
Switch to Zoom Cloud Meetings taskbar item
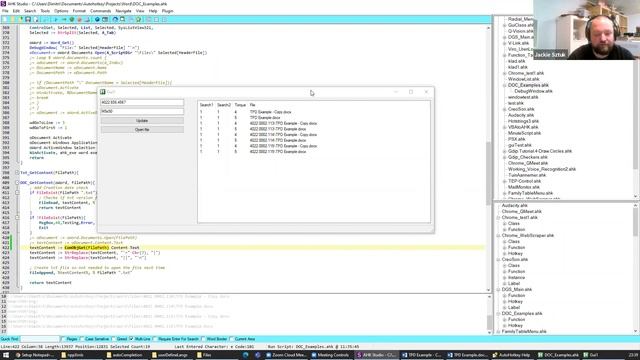point(287,355)
